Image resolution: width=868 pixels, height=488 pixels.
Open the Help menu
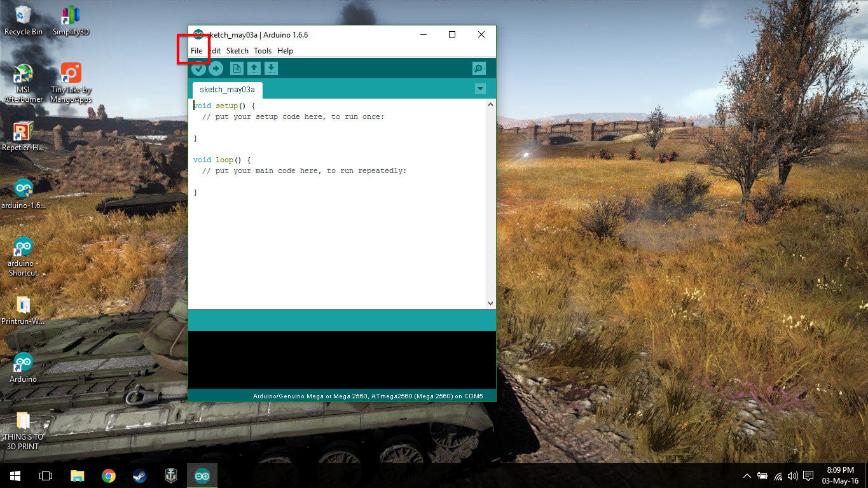tap(285, 51)
